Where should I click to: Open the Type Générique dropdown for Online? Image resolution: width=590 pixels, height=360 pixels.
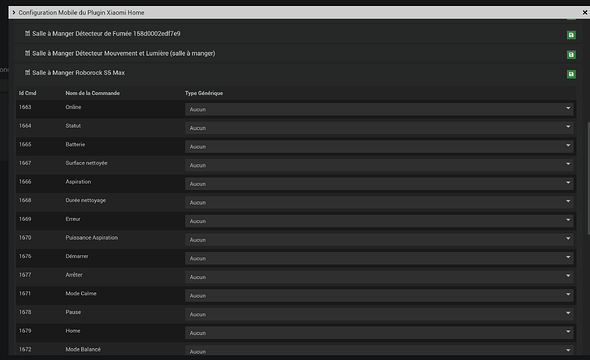[x=379, y=109]
